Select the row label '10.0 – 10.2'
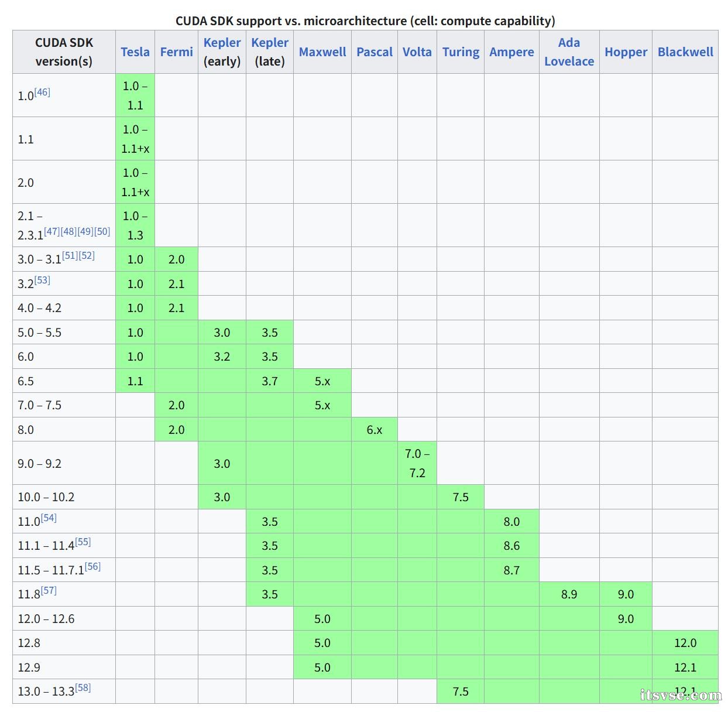 click(46, 497)
